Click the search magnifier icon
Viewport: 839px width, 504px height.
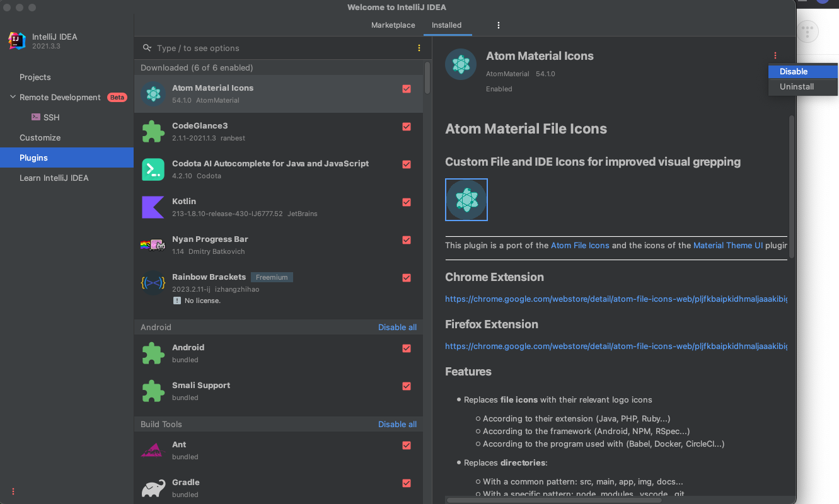[147, 48]
